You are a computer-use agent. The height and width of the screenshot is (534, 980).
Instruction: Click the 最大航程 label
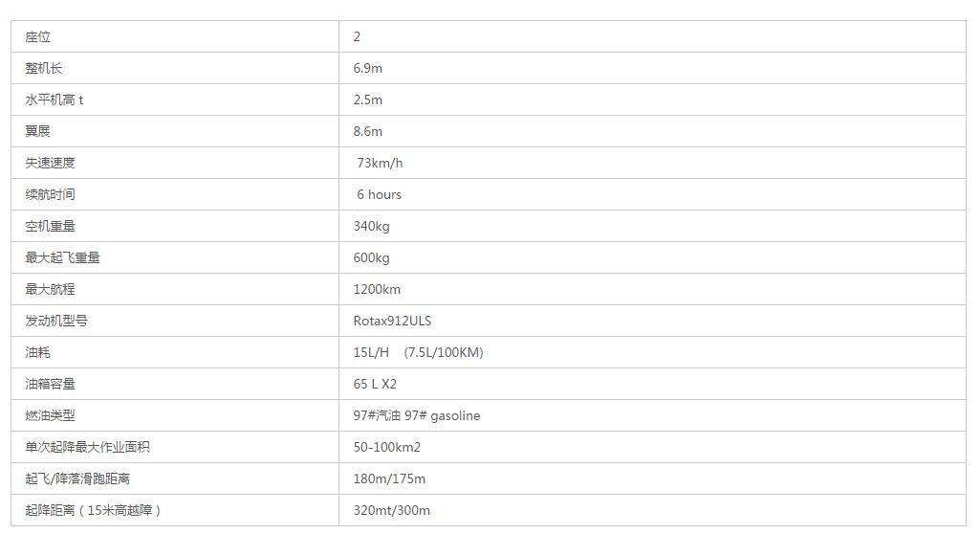pos(50,289)
